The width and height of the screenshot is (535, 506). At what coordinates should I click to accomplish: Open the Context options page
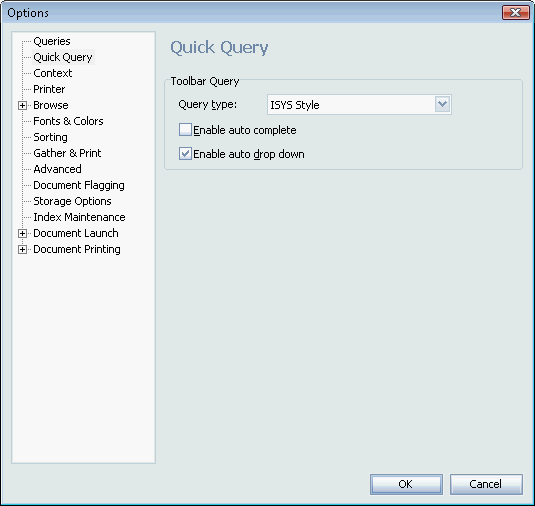pyautogui.click(x=53, y=73)
